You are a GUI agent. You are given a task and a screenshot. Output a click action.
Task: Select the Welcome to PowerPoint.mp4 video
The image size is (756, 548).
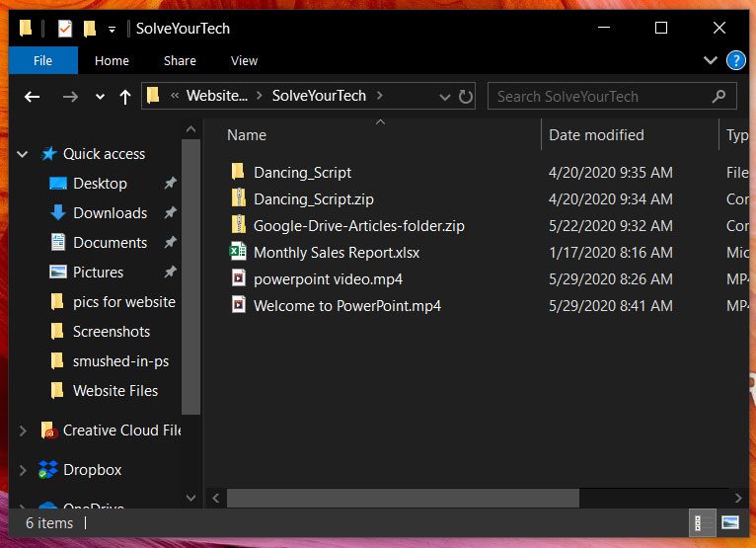[x=346, y=306]
